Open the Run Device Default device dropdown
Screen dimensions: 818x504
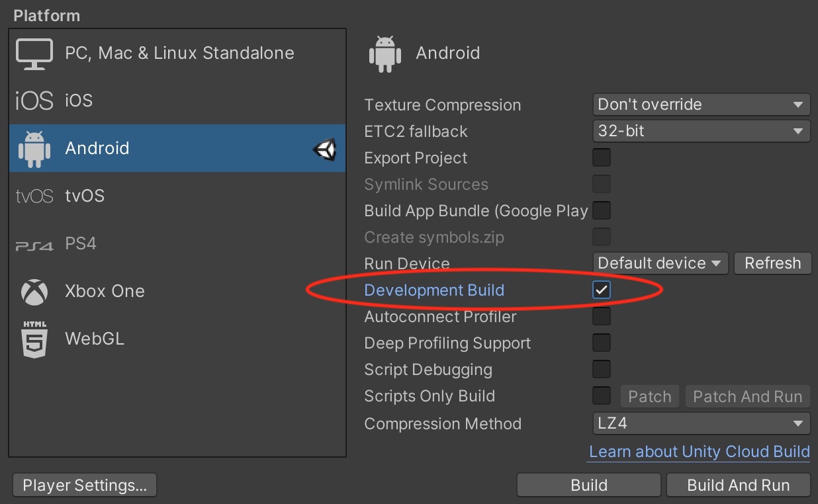click(x=660, y=263)
